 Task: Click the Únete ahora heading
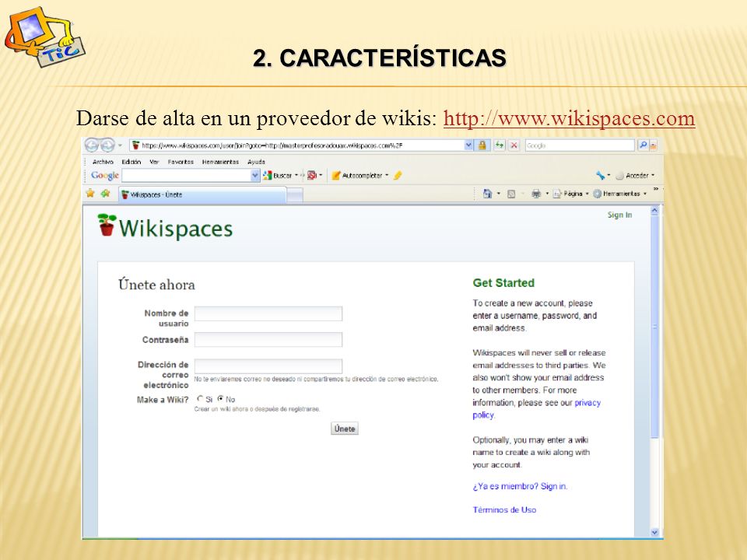coord(156,285)
